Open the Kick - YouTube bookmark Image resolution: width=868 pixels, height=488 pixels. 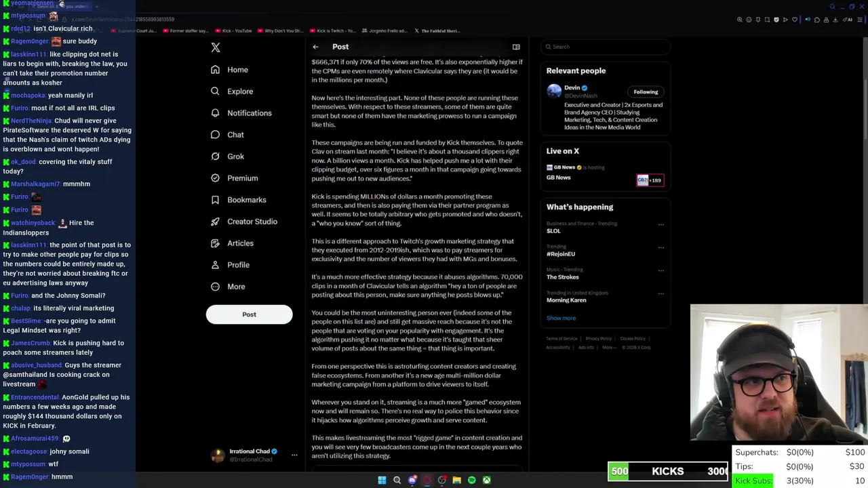(233, 30)
